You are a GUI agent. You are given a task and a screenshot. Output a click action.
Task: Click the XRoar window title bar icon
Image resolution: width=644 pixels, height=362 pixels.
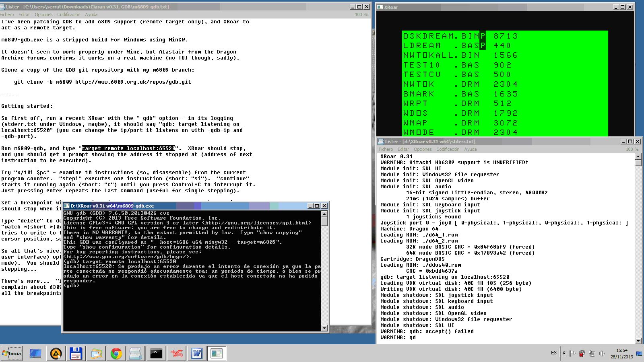point(380,7)
